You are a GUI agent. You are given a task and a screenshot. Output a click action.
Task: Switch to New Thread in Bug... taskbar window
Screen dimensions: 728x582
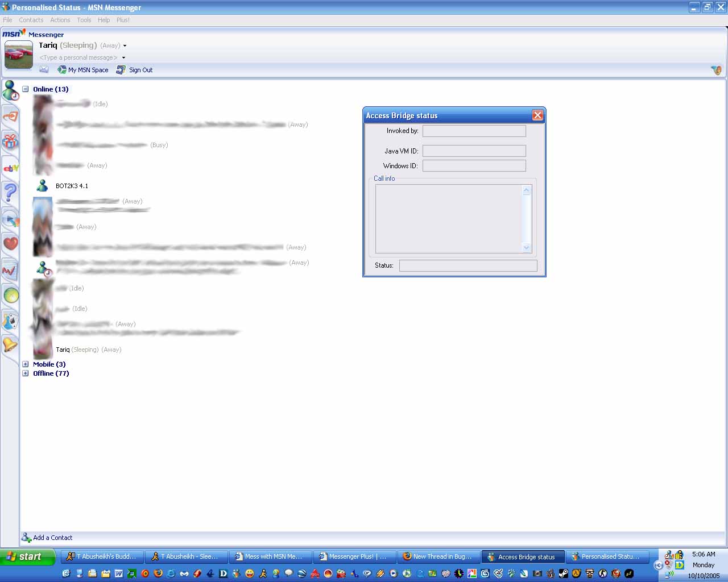tap(439, 556)
